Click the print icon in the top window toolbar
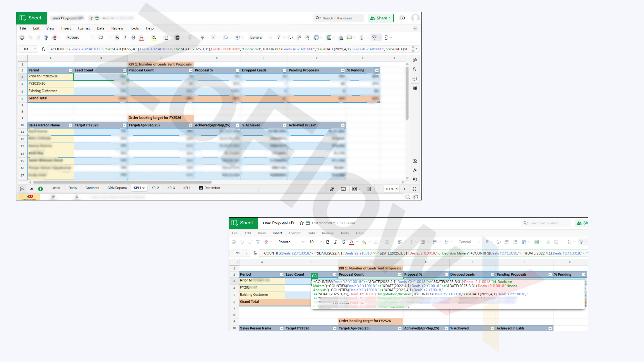Screen dimensions: 644x362 tap(22, 38)
